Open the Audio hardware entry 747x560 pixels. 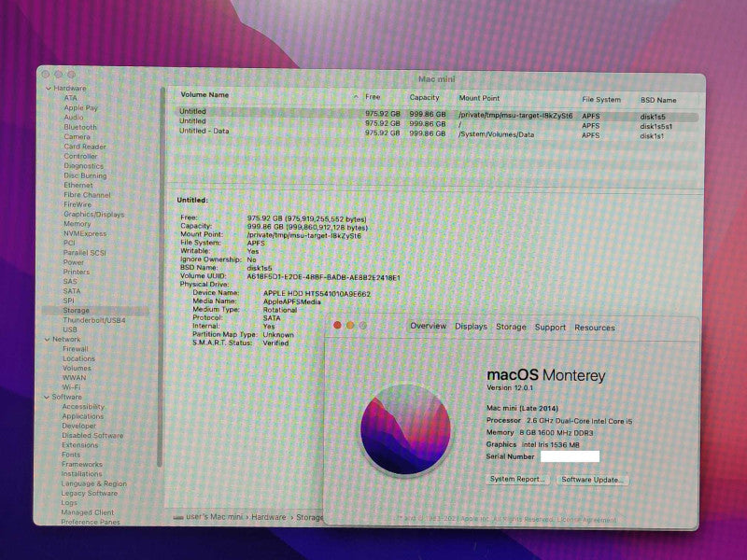(74, 118)
